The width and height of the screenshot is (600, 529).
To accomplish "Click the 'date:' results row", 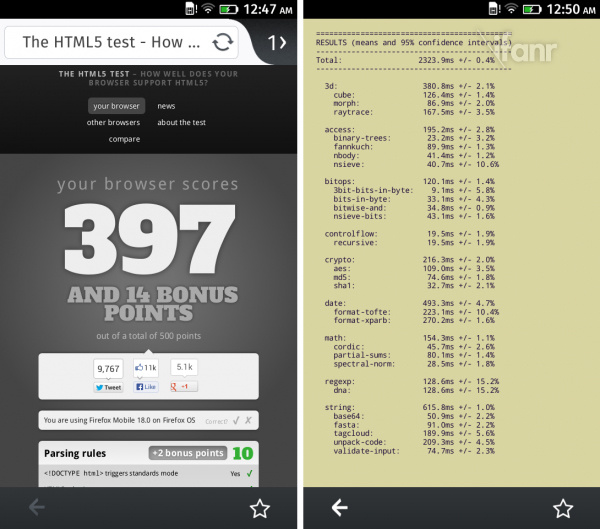I will click(x=409, y=303).
